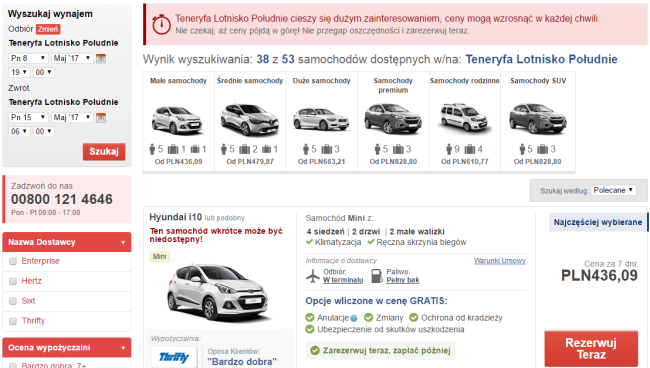Click the Od PLN610,77 price text
Viewport: 650px width, 368px height.
click(465, 162)
